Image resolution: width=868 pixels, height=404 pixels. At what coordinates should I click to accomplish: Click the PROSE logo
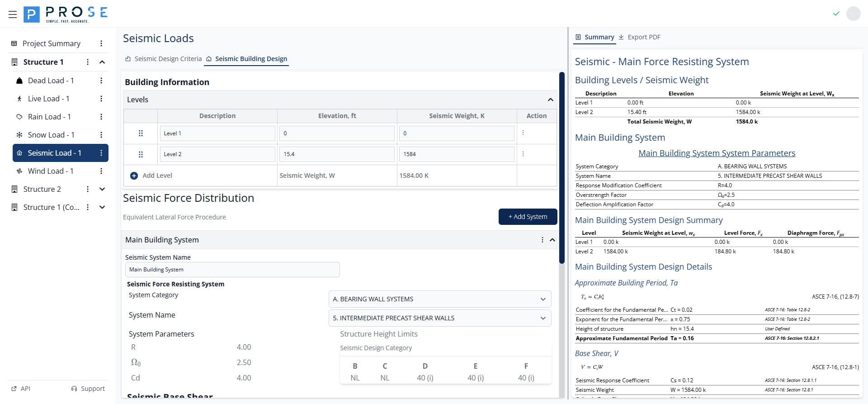(x=66, y=14)
